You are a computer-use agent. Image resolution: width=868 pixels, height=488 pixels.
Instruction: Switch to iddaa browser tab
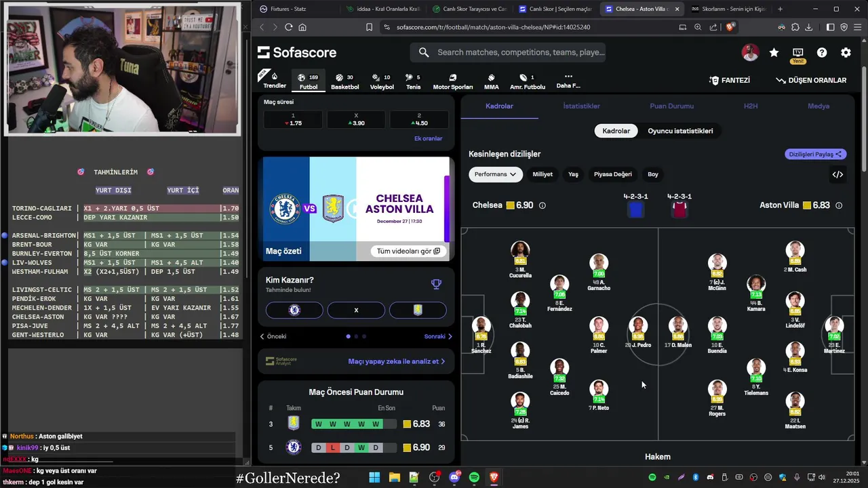coord(383,9)
